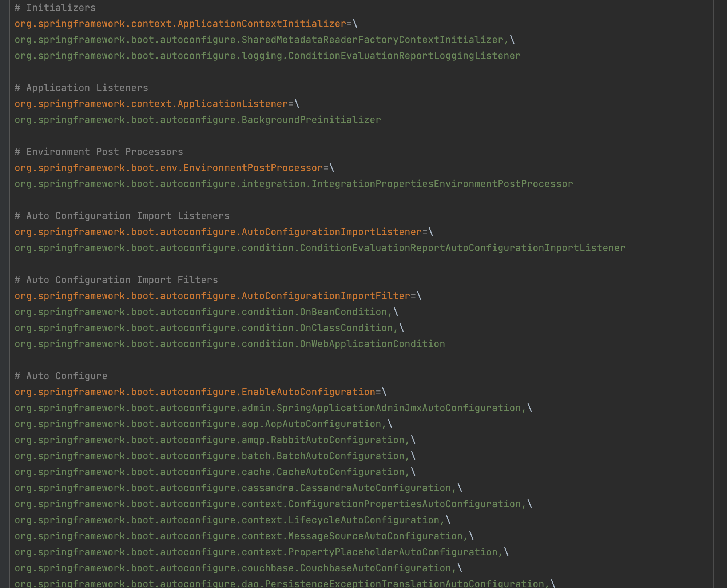Click MessageSourceAutoConfiguration class name
Screen dimensions: 727x588
point(375,536)
